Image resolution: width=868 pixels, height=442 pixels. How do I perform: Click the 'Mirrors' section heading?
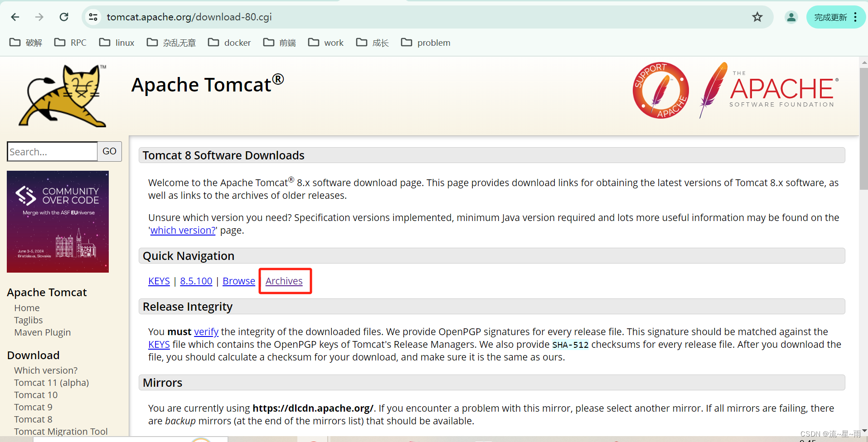[x=162, y=383]
